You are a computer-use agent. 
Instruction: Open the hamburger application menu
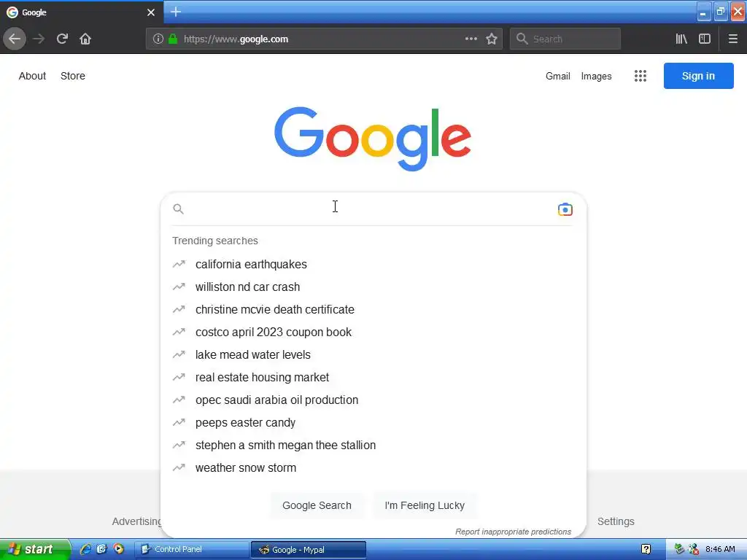tap(732, 39)
